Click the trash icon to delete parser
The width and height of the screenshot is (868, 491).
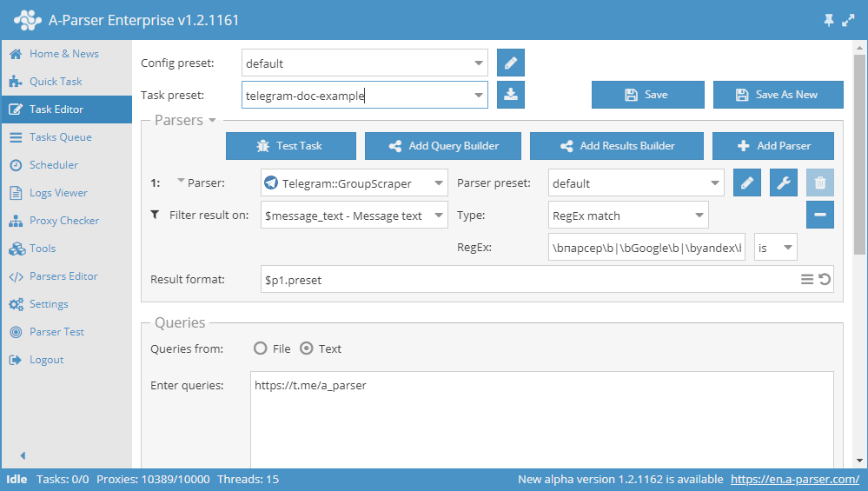(x=820, y=183)
